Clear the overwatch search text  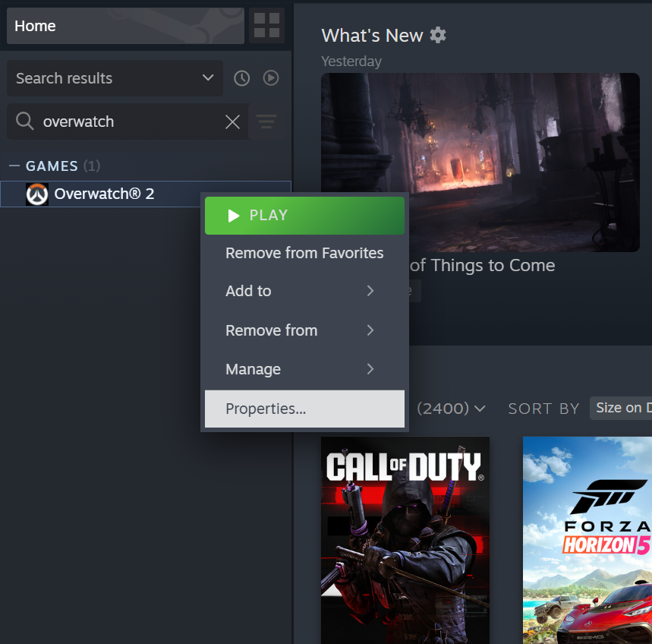tap(232, 122)
